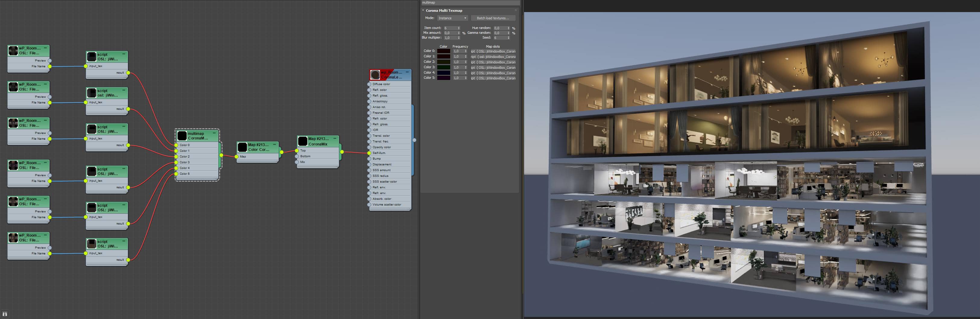Screen dimensions: 980x319
Task: Collapse the multimap node with minus button
Action: [x=215, y=133]
